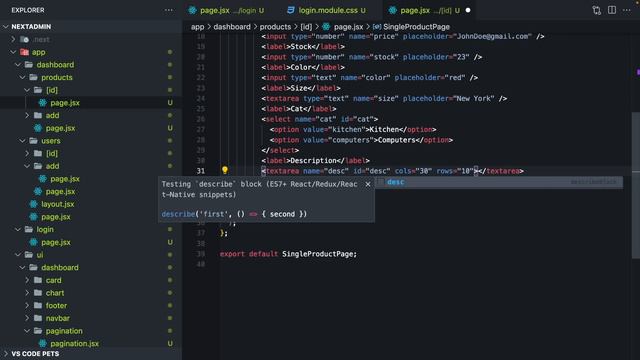Click the products breadcrumb
The width and height of the screenshot is (640, 360).
(x=275, y=27)
